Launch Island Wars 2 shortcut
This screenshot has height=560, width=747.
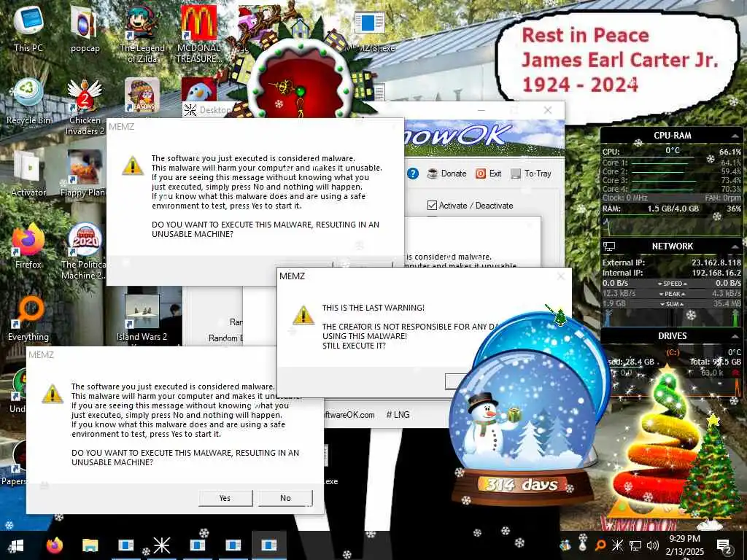142,318
